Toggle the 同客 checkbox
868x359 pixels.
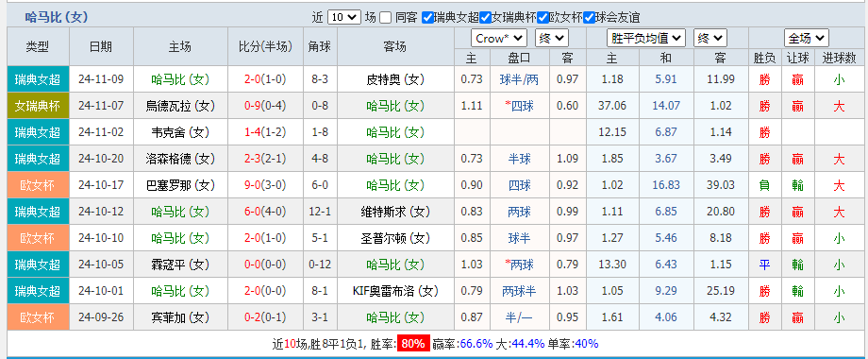point(386,17)
